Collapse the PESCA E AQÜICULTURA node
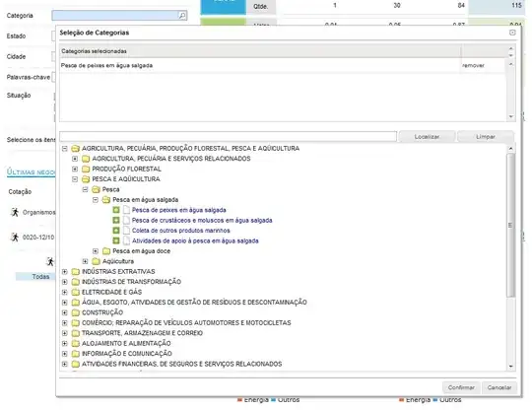Screen dimensions: 532x410 pos(75,179)
